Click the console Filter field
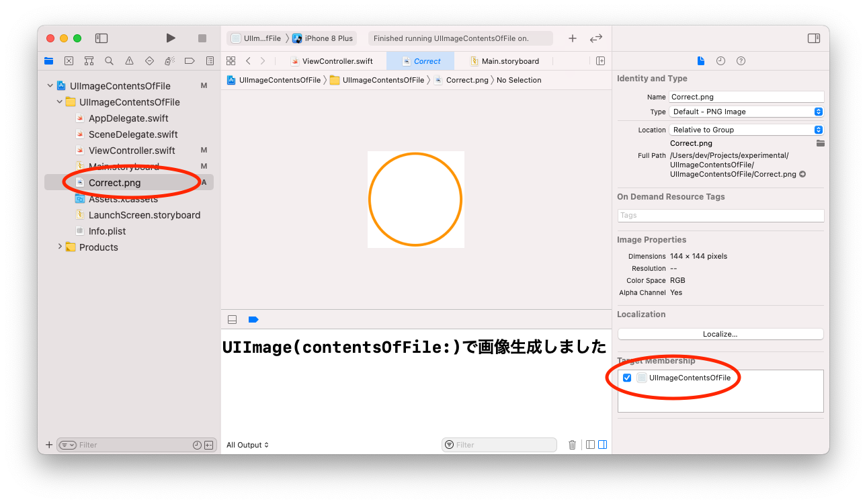 click(x=499, y=445)
